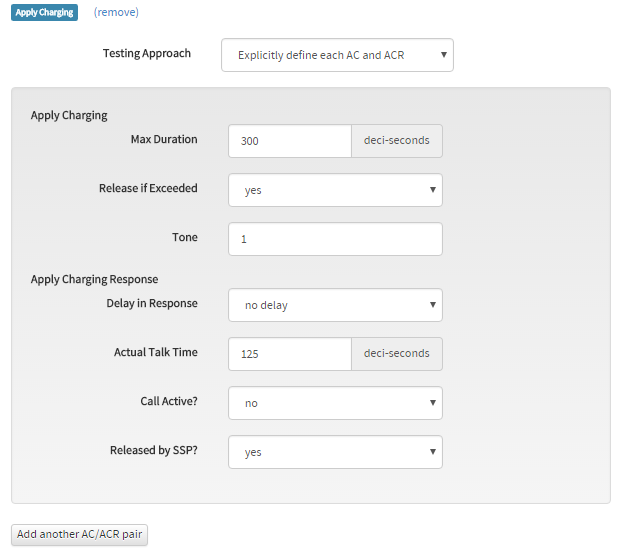622x548 pixels.
Task: Click the Apply Charging blue badge
Action: [x=44, y=12]
